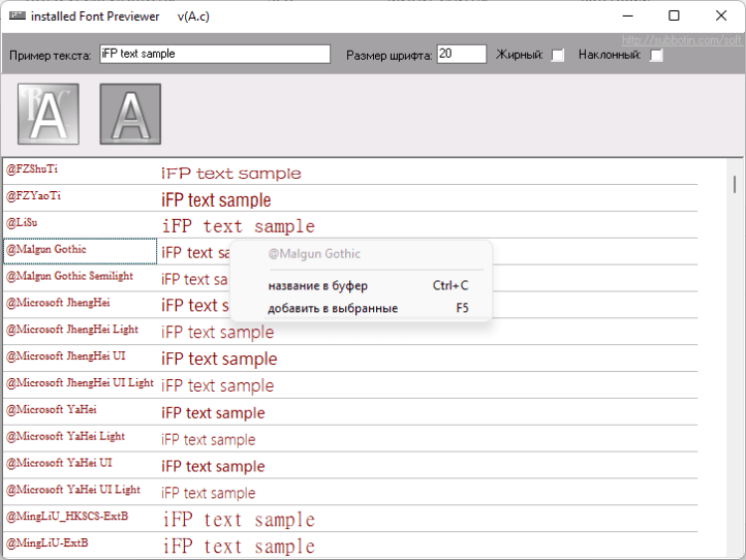Screen dimensions: 746x560
Task: Click the Пример текста sample text field
Action: (214, 54)
